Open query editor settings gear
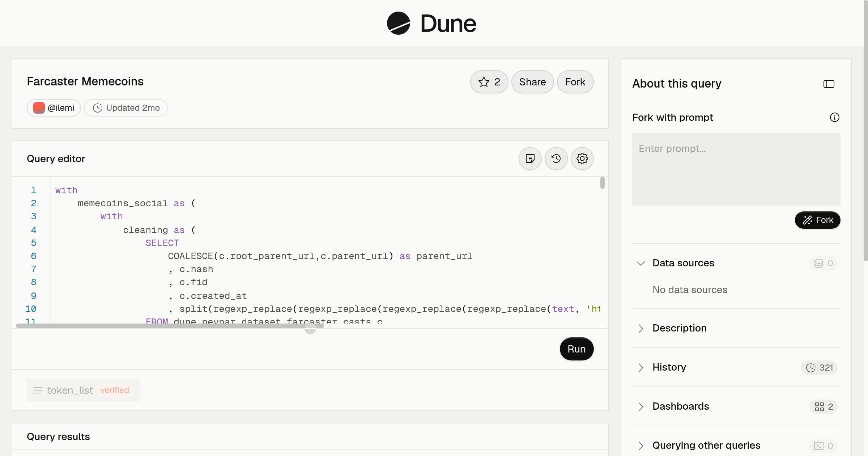Viewport: 868px width, 456px height. [x=582, y=159]
